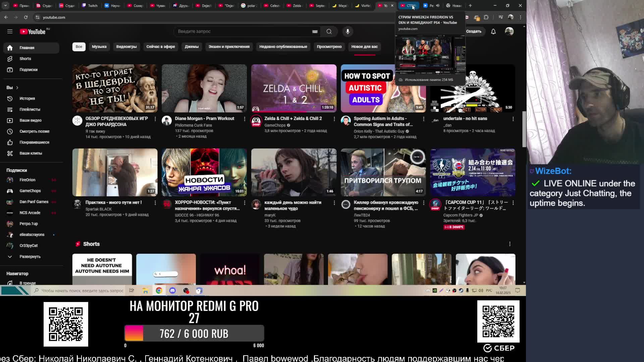Click the on-screen keyboard icon in search box

pyautogui.click(x=315, y=32)
